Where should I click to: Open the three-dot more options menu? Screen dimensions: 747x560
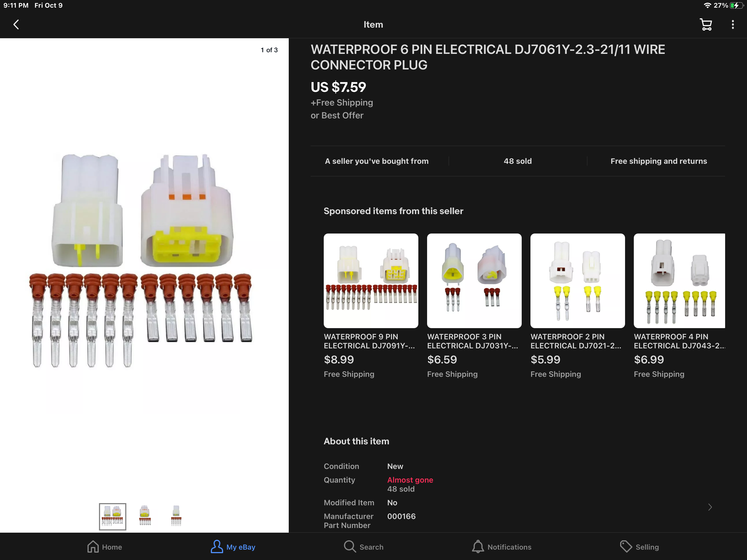pyautogui.click(x=733, y=25)
